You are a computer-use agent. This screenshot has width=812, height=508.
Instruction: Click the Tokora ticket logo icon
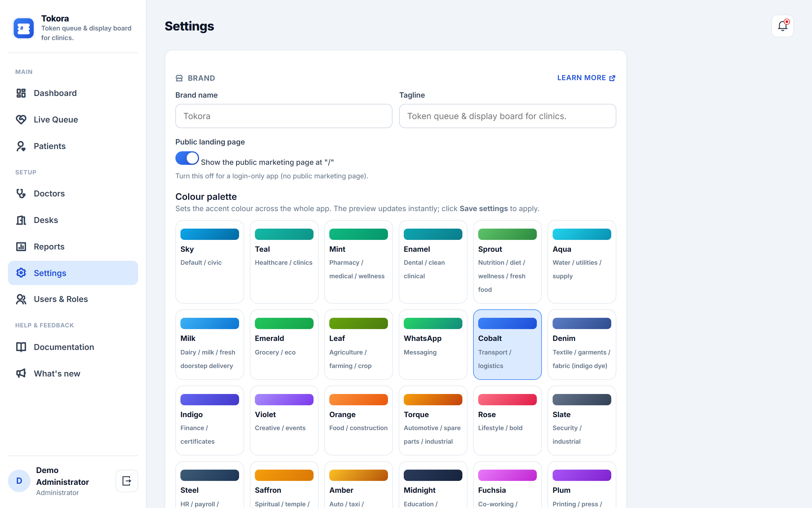23,28
